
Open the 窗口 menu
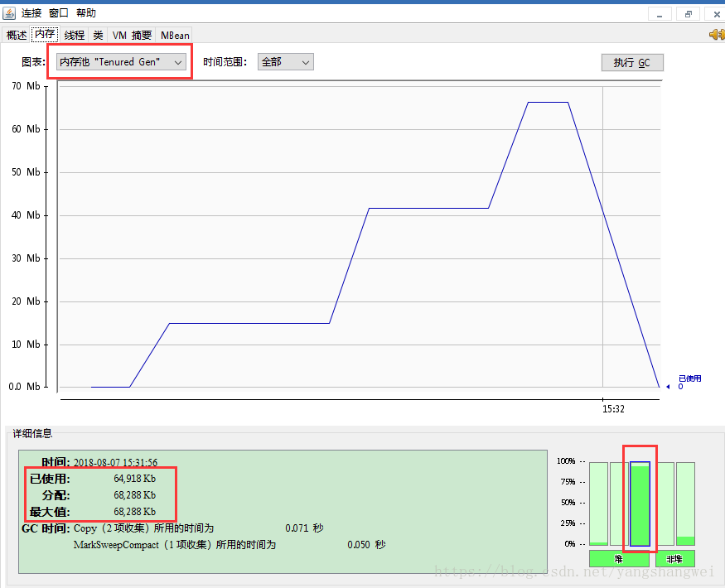59,13
